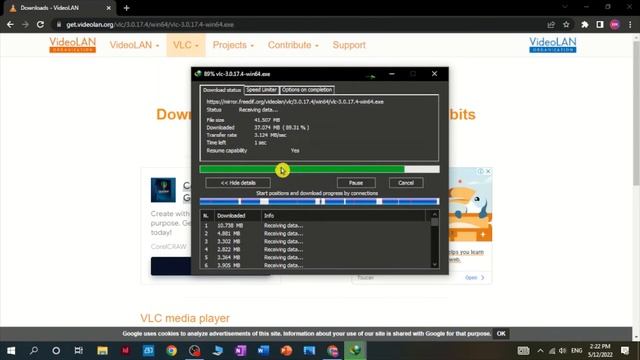Select the Download status tab
The image size is (640, 360).
[x=222, y=90]
